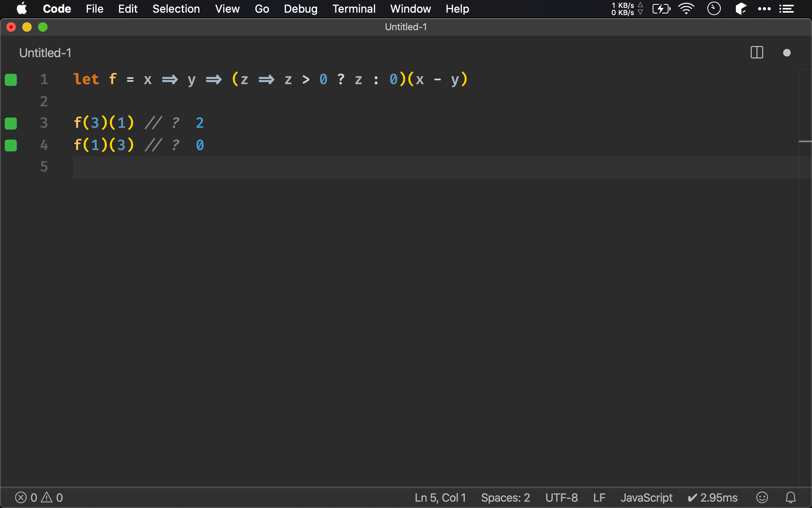Zoom the window with the green button
This screenshot has height=508, width=812.
point(43,27)
